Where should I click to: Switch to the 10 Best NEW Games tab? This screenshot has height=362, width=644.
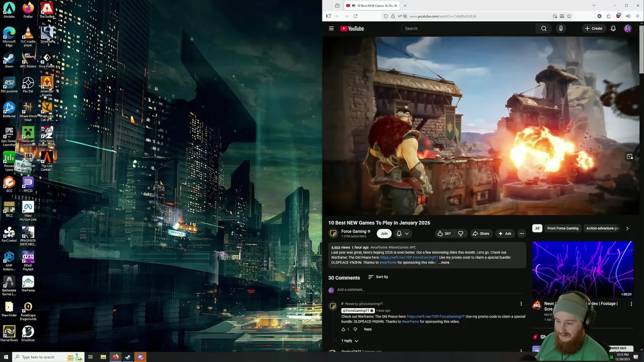371,6
